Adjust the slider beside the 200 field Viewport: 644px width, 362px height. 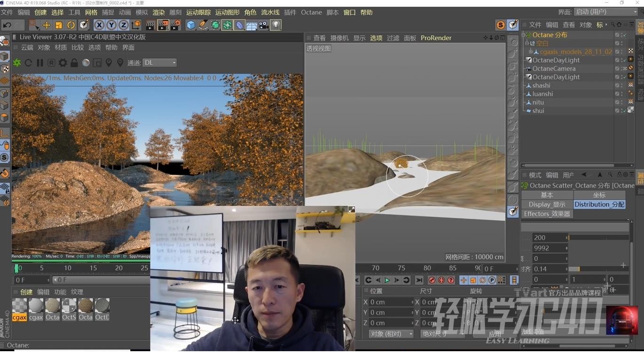[598, 238]
